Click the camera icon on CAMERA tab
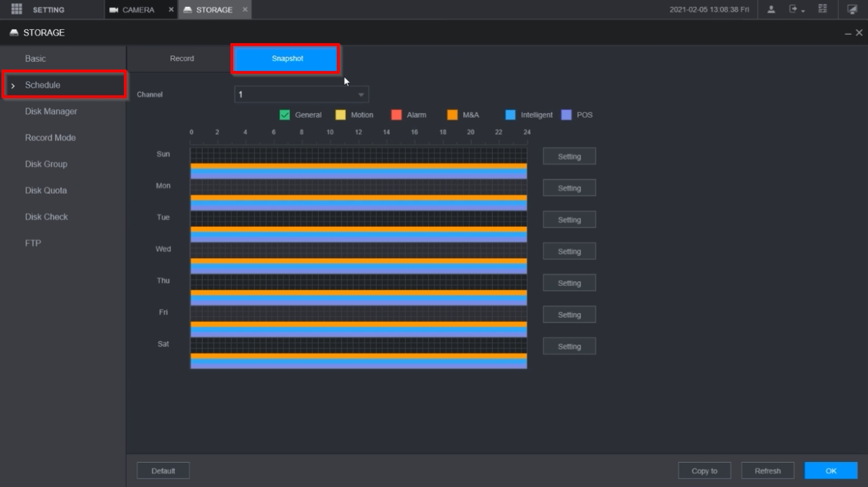Viewport: 868px width, 487px height. pyautogui.click(x=114, y=10)
